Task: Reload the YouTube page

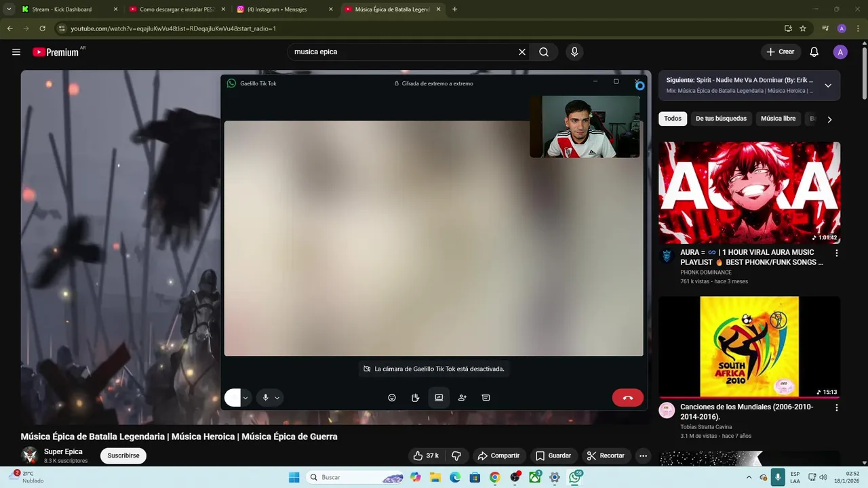Action: pos(42,28)
